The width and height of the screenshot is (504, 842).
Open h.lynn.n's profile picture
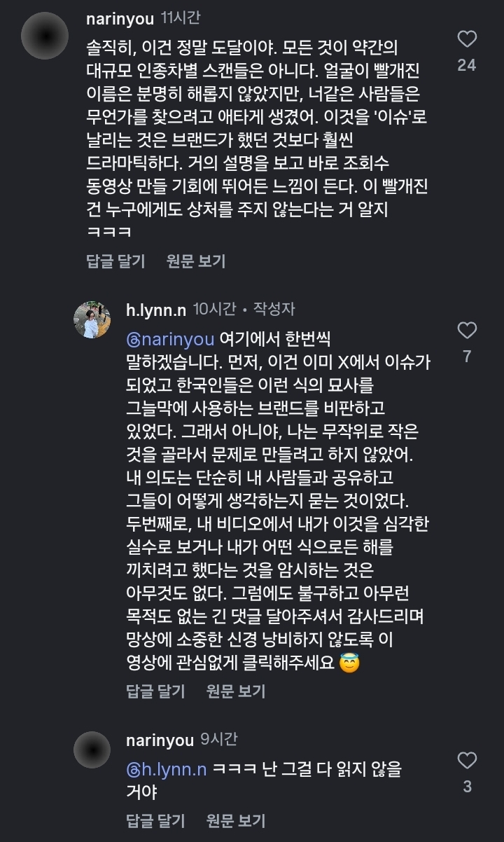92,319
